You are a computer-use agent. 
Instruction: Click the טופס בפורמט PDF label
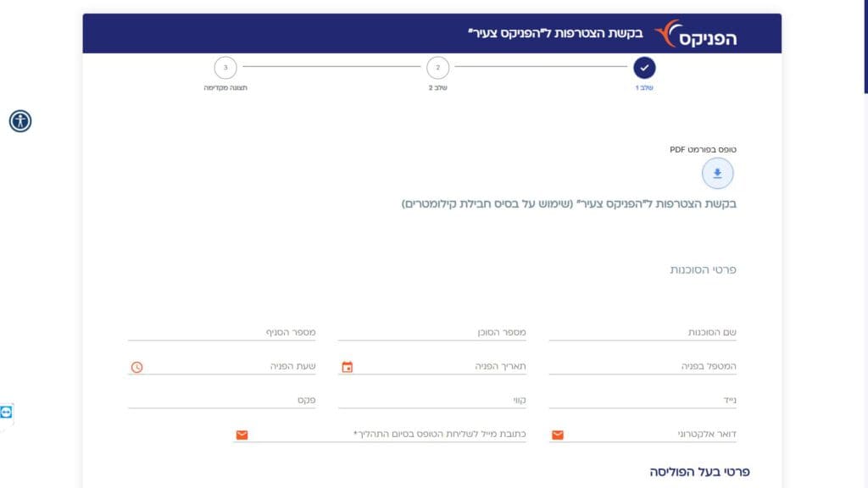click(703, 149)
